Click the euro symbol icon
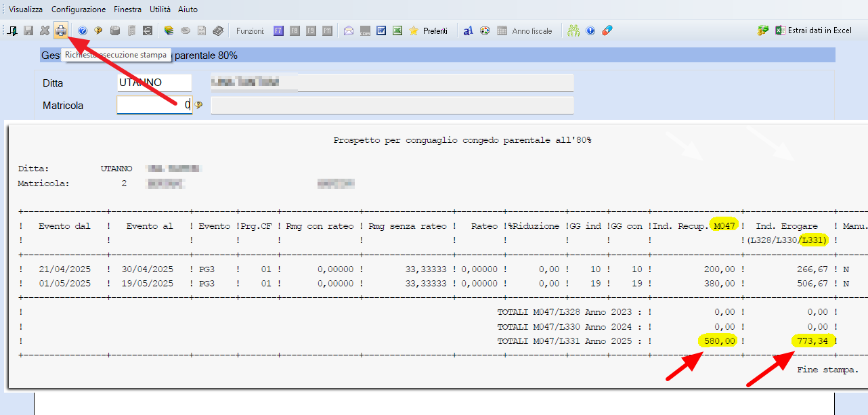Screen dimensions: 868x415 148,30
